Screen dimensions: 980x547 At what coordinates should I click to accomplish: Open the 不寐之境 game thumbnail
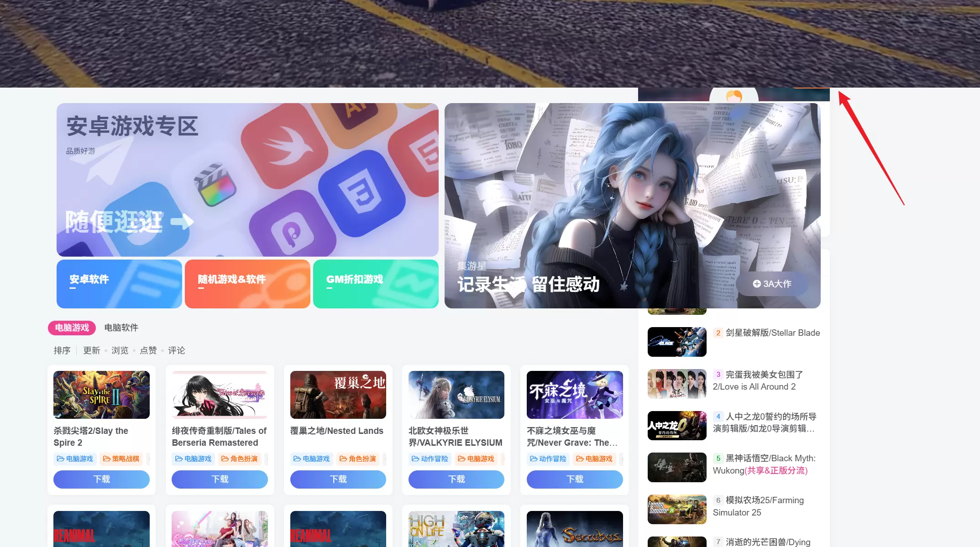coord(575,395)
